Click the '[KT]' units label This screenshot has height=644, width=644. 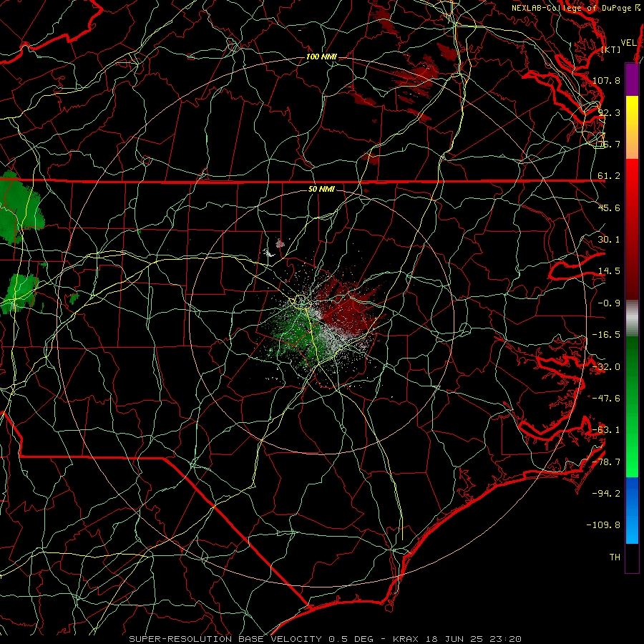click(x=611, y=49)
